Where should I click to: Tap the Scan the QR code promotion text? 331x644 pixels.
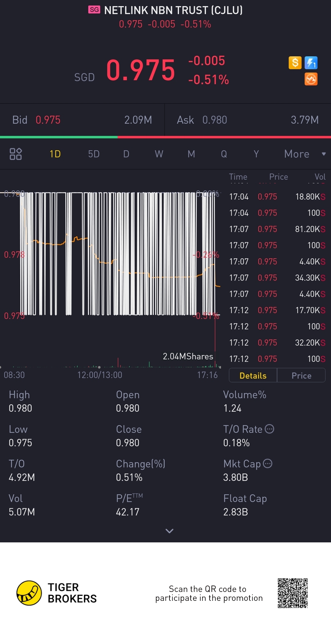click(x=209, y=593)
